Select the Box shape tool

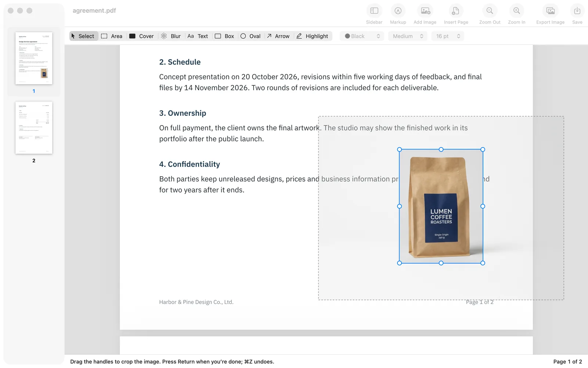pyautogui.click(x=225, y=36)
